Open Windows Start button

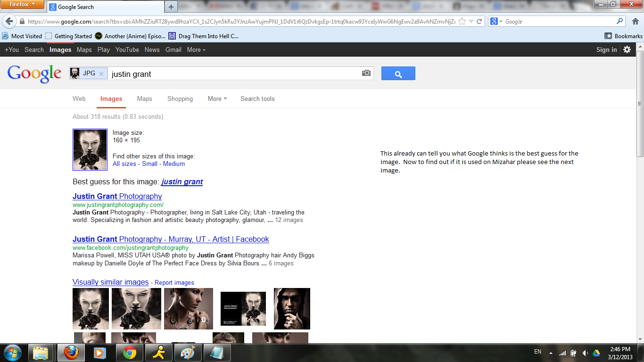pos(12,353)
